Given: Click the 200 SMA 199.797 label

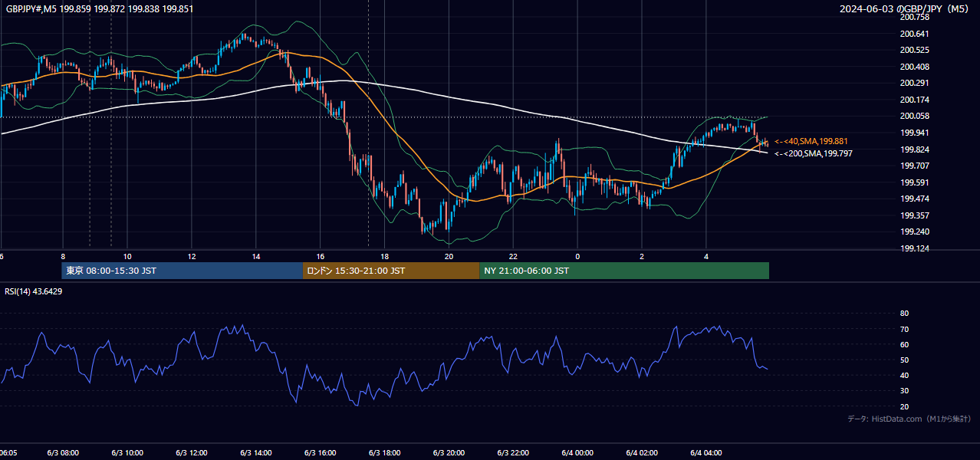Looking at the screenshot, I should pyautogui.click(x=814, y=154).
